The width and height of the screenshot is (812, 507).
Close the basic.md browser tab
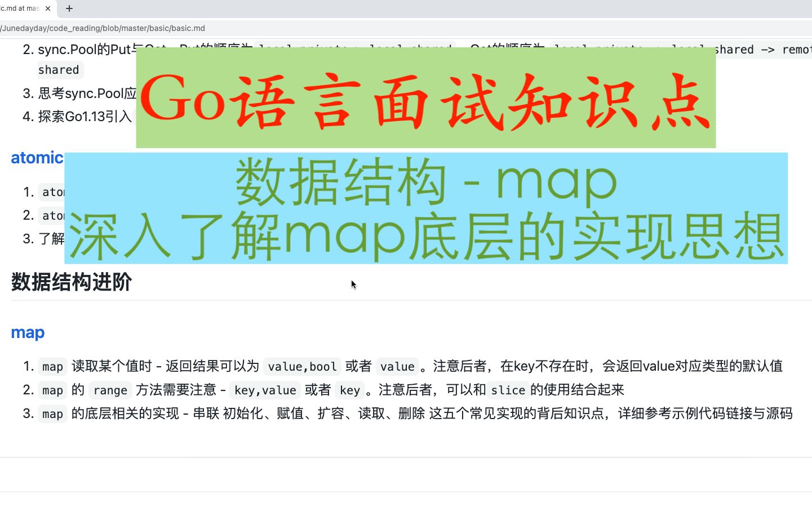coord(48,8)
